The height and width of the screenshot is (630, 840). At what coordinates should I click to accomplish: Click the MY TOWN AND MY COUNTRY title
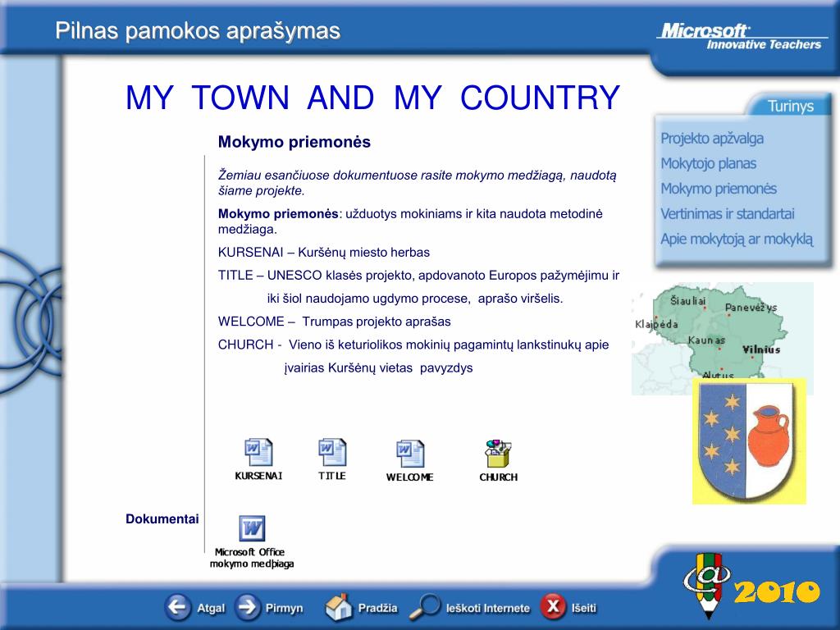coord(372,98)
